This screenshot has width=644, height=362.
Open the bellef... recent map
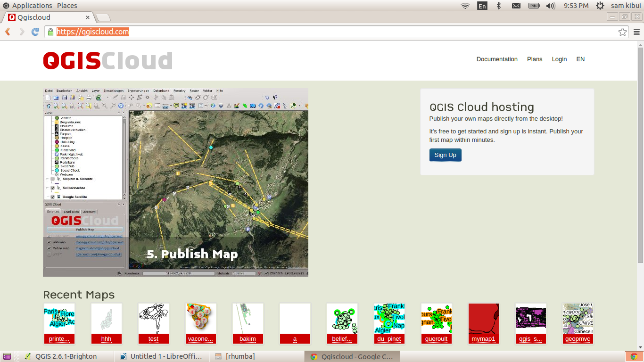pyautogui.click(x=342, y=323)
